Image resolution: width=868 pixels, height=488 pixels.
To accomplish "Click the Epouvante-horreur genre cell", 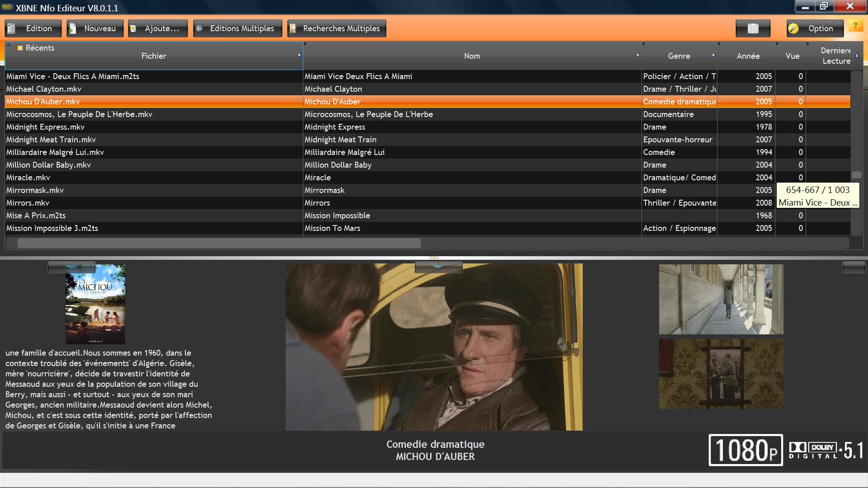I will [x=679, y=140].
